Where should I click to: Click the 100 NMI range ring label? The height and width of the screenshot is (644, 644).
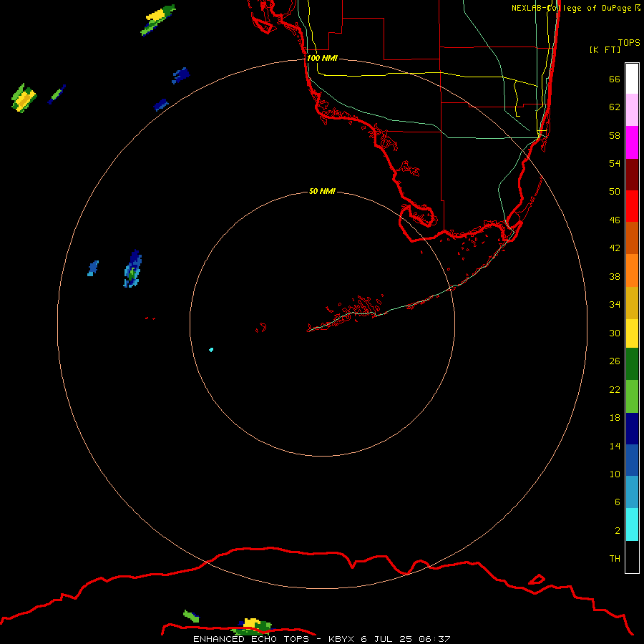[x=322, y=58]
